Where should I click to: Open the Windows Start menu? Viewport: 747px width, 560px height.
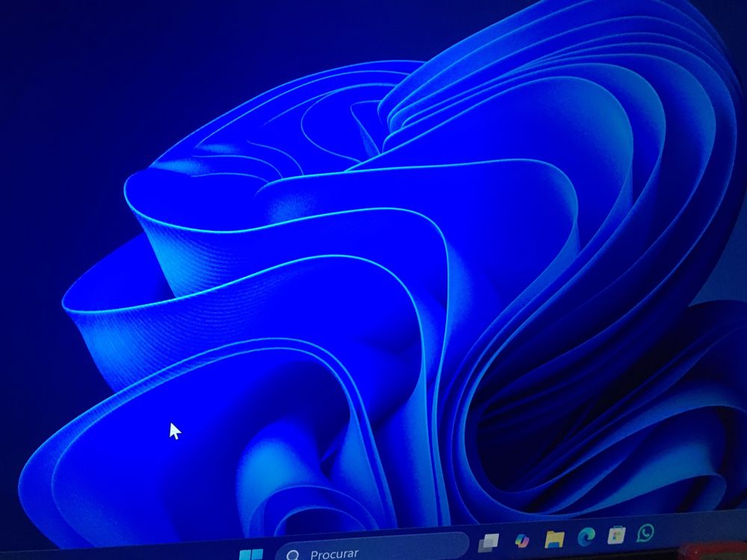(251, 554)
